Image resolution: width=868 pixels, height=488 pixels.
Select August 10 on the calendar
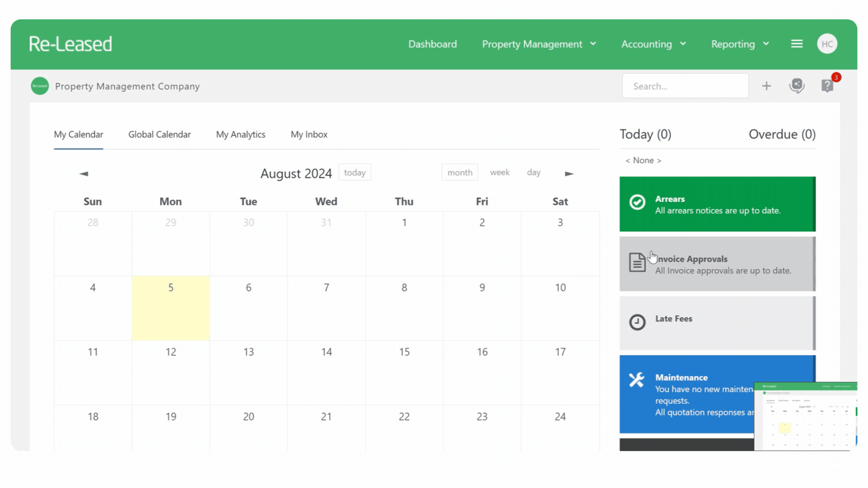point(560,308)
